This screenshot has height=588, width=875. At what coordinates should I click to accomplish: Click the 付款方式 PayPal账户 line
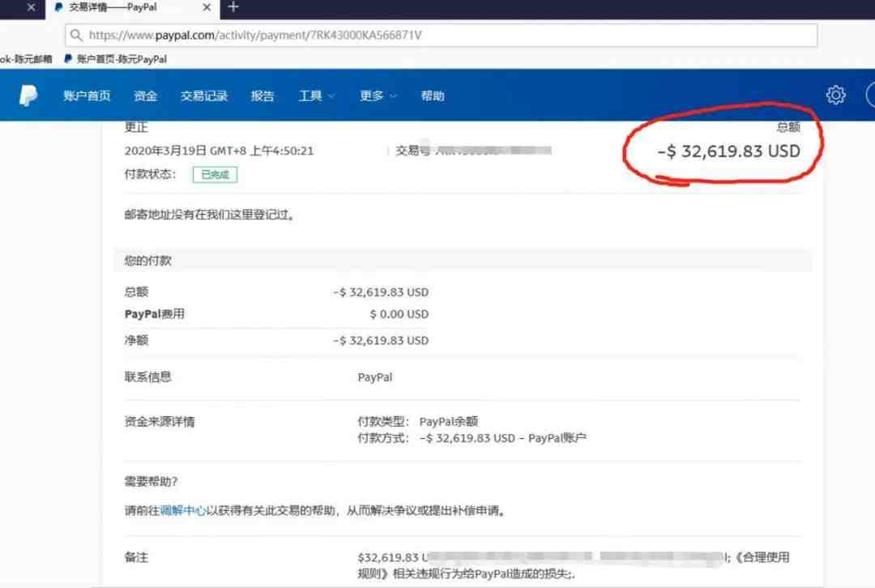click(472, 438)
